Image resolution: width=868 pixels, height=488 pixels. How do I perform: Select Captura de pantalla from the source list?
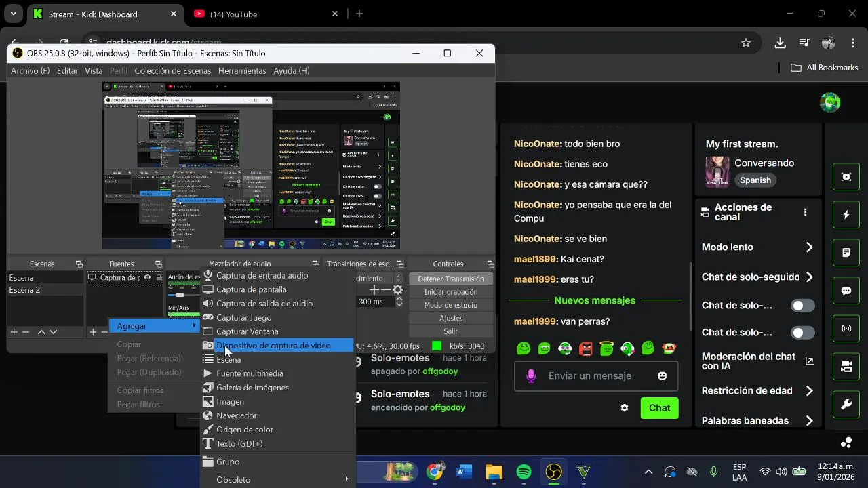click(278, 289)
